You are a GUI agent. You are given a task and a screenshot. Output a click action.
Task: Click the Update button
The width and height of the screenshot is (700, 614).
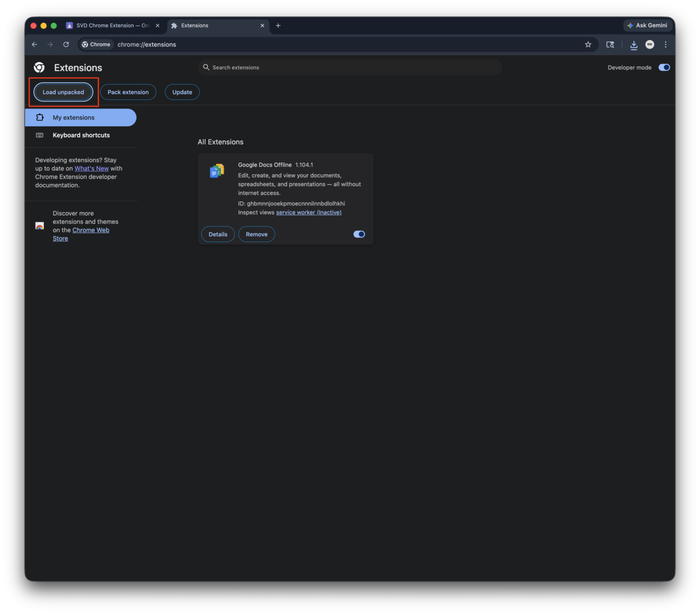pos(182,92)
